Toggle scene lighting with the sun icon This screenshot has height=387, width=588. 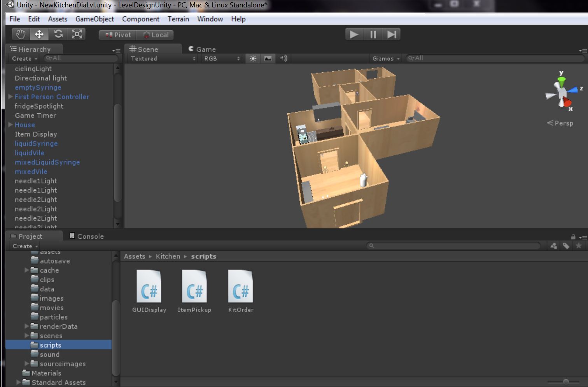point(253,58)
